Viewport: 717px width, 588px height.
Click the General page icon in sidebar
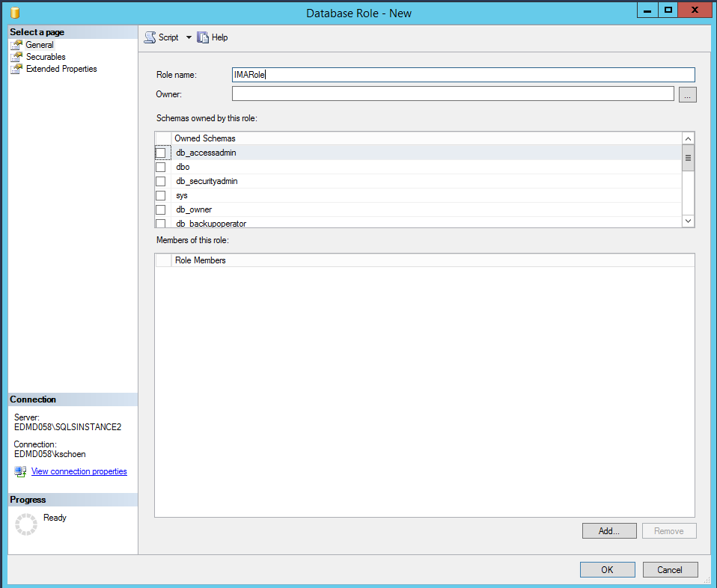point(16,44)
